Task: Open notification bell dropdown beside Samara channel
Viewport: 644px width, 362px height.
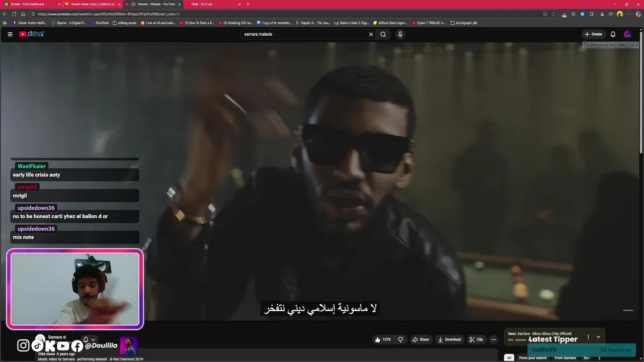Action: click(x=89, y=339)
